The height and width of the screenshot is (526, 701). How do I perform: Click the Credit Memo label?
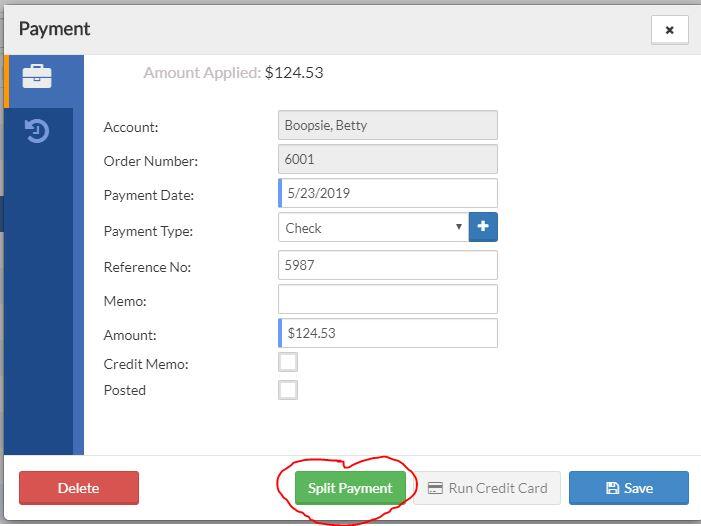tap(146, 364)
